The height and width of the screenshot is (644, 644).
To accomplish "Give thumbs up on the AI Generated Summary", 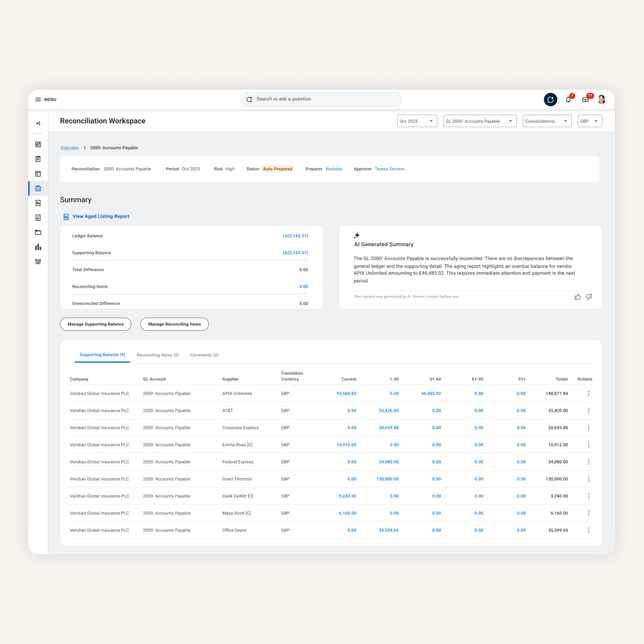I will [x=578, y=297].
